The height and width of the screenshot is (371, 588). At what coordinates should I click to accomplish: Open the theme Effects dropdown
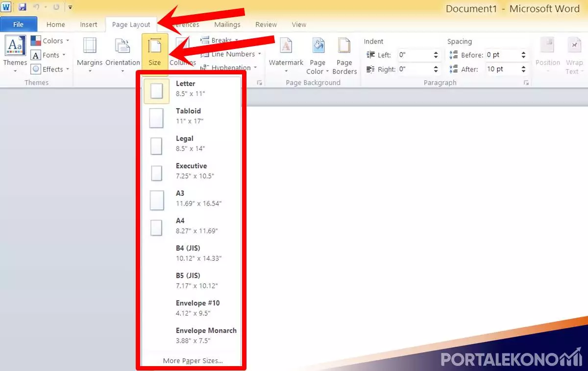point(50,69)
